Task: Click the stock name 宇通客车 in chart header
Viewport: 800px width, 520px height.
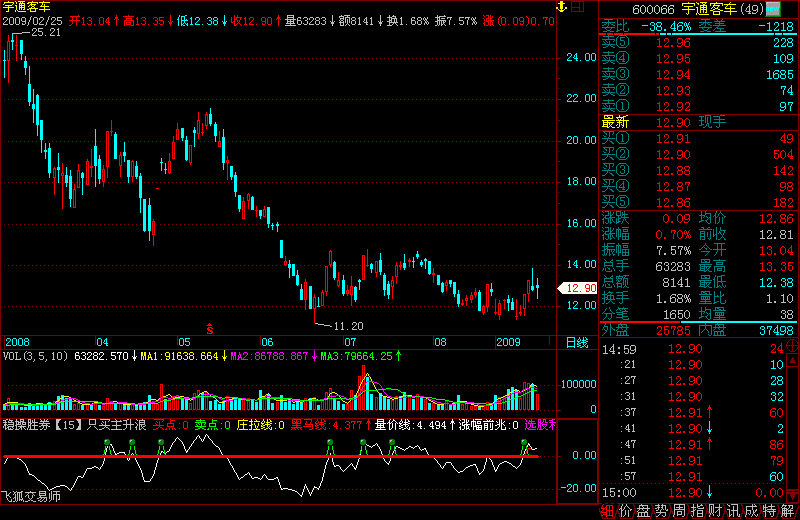Action: pyautogui.click(x=27, y=7)
